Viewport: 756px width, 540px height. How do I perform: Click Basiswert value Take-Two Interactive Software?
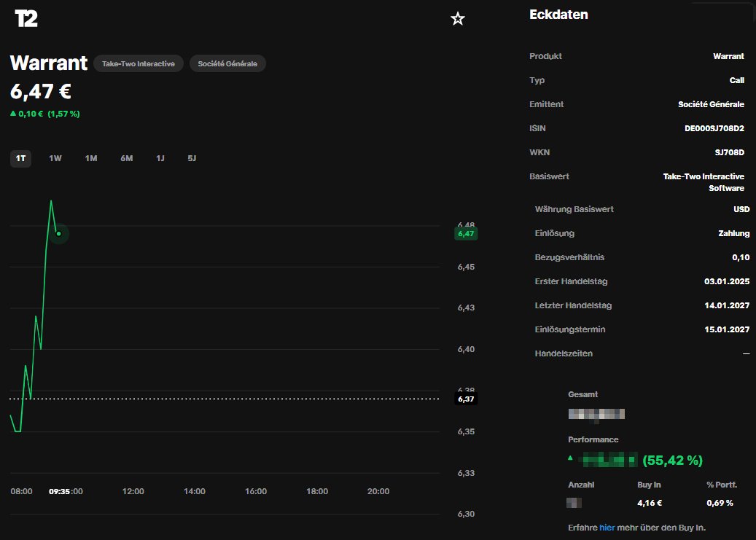click(704, 182)
